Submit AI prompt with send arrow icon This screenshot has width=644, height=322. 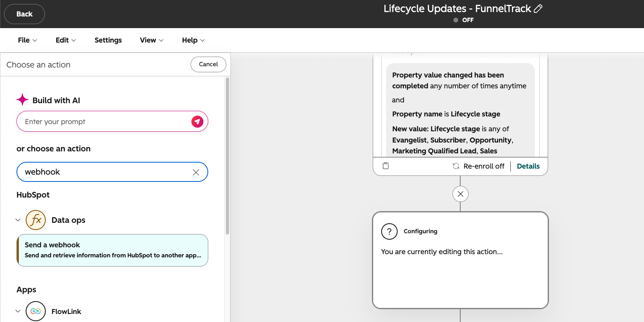[197, 121]
